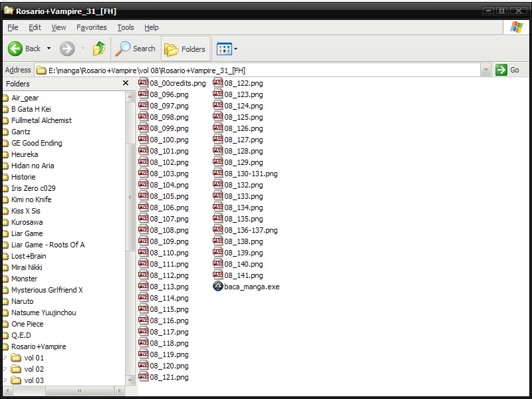Select PNG icon of 08_00credits.png
Screen dimensions: 532x399
[144, 82]
